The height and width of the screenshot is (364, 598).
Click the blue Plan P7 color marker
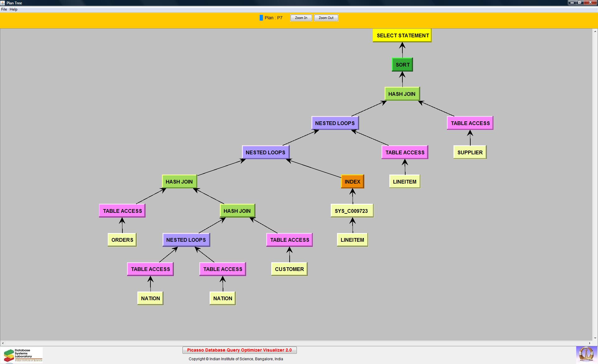pos(261,18)
